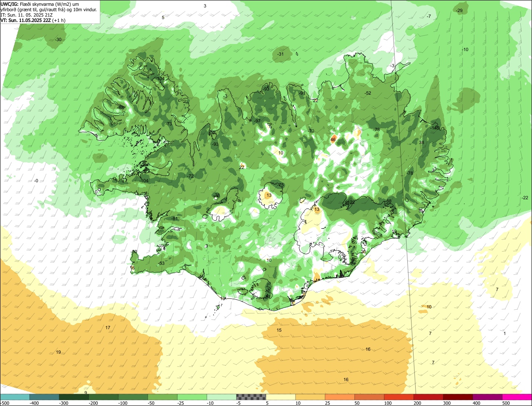Click the light teal swatch at the -500 label
532x406 pixels.
click(x=15, y=397)
